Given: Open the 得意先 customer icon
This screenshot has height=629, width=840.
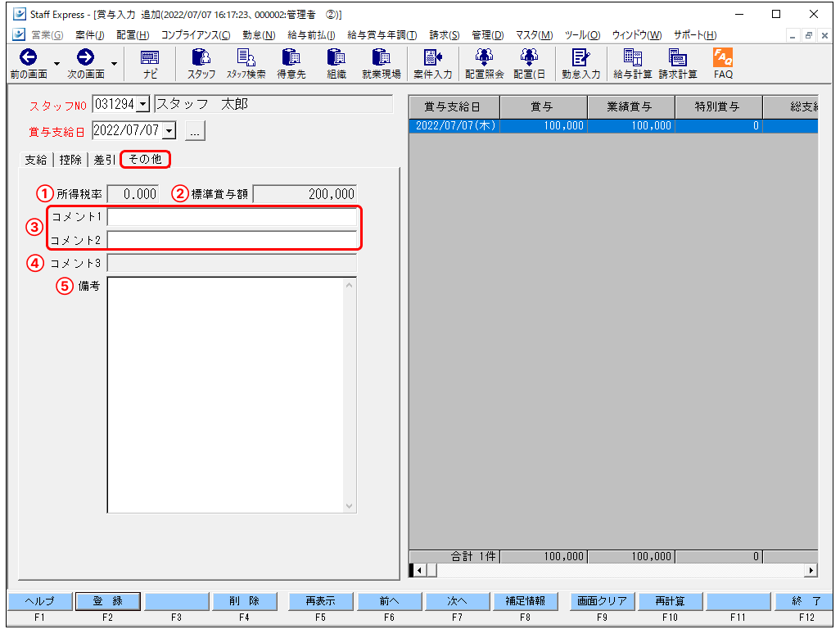Looking at the screenshot, I should click(x=291, y=57).
